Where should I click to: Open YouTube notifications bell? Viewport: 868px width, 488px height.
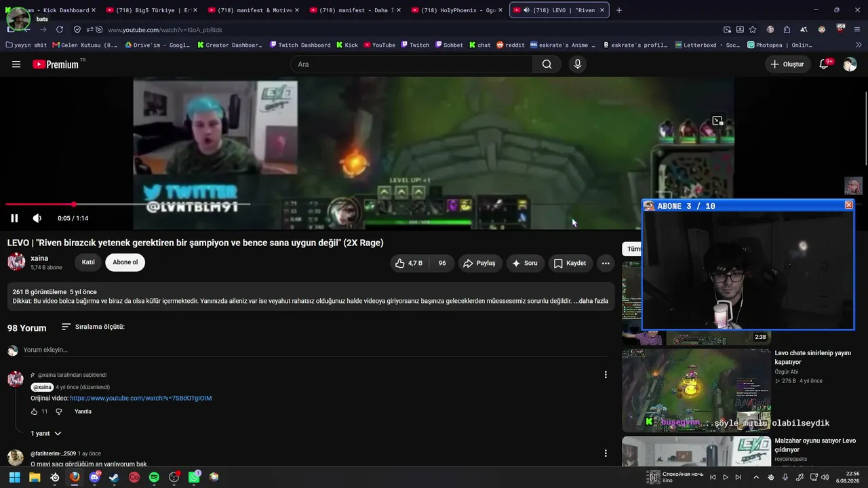[x=824, y=64]
